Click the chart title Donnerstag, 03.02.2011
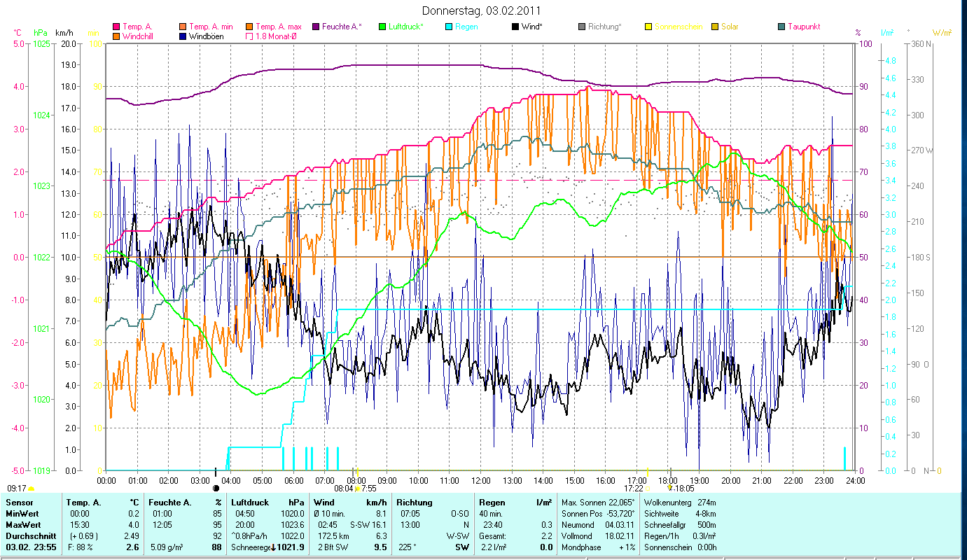 click(482, 10)
